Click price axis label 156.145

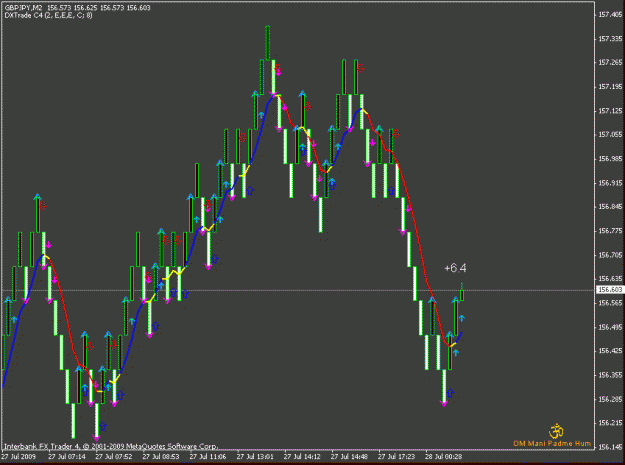(610, 447)
